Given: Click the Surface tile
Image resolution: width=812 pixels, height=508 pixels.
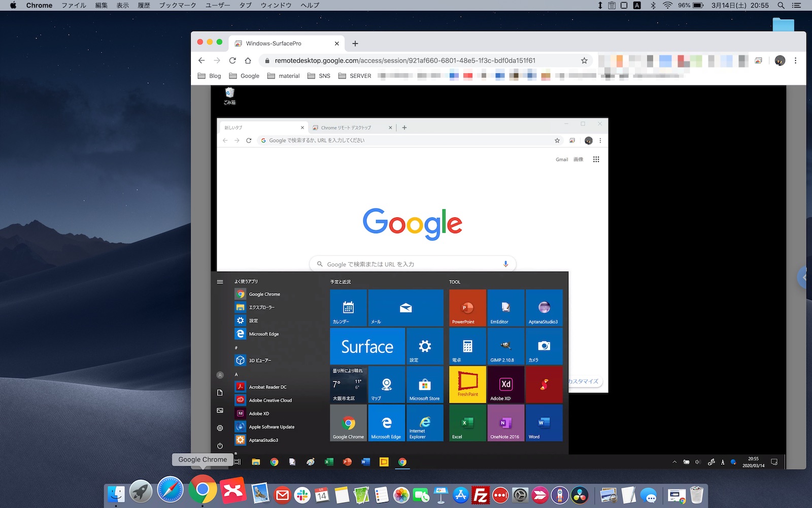Looking at the screenshot, I should coord(367,346).
